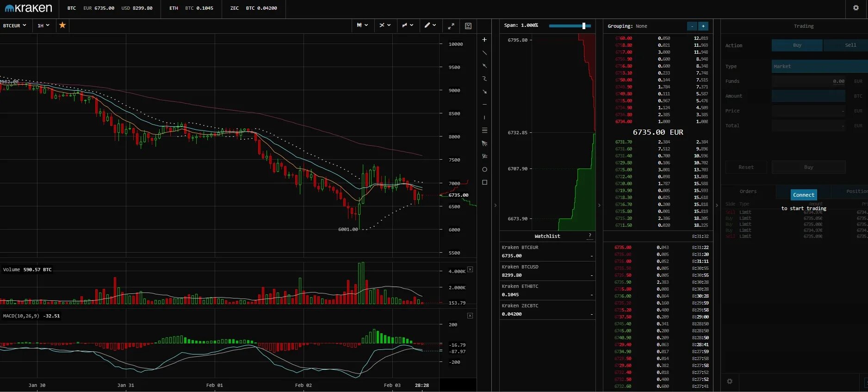Select the vertical line tool
This screenshot has height=392, width=868.
[x=484, y=118]
